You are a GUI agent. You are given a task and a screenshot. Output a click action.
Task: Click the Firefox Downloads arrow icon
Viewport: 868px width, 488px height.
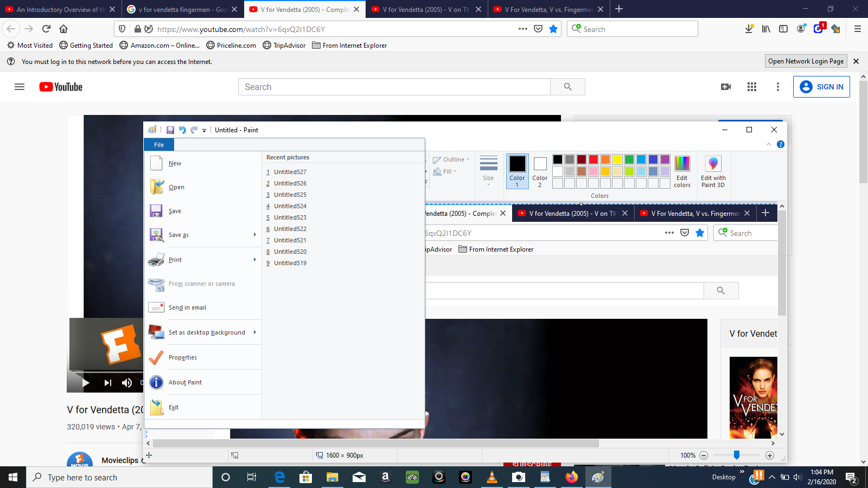(749, 29)
